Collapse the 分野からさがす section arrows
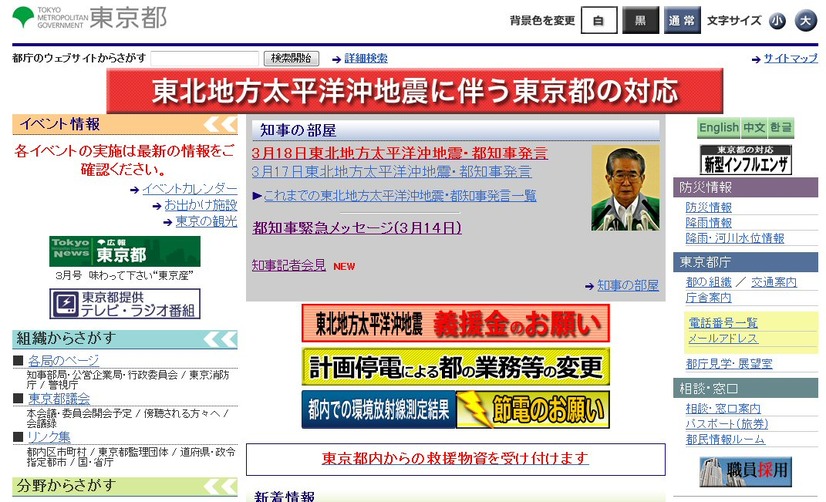Screen dimensions: 826x502 coord(221,486)
